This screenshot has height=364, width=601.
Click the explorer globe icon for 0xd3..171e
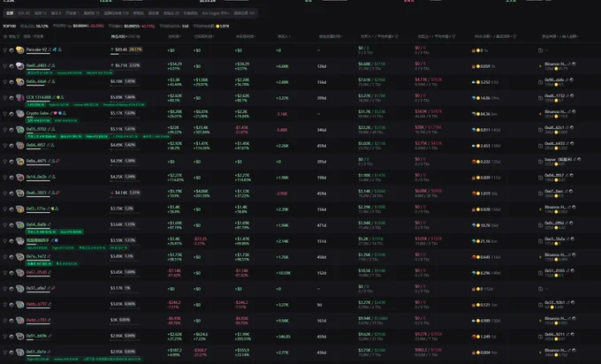click(x=11, y=209)
